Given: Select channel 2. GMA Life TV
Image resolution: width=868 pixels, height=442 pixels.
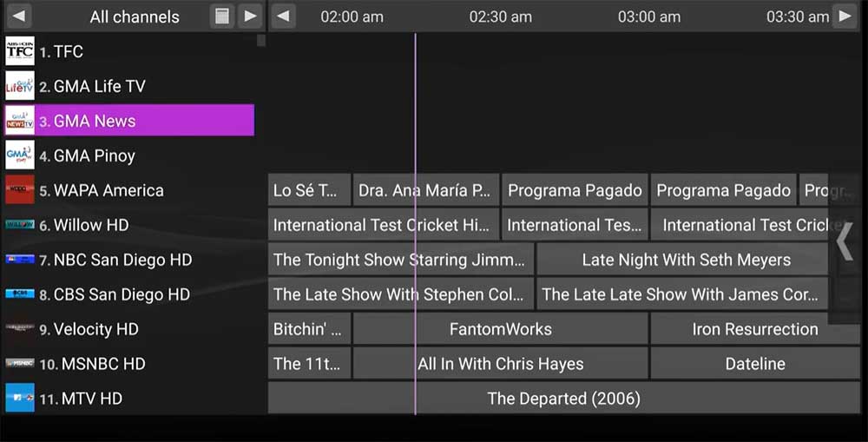Looking at the screenshot, I should click(130, 86).
